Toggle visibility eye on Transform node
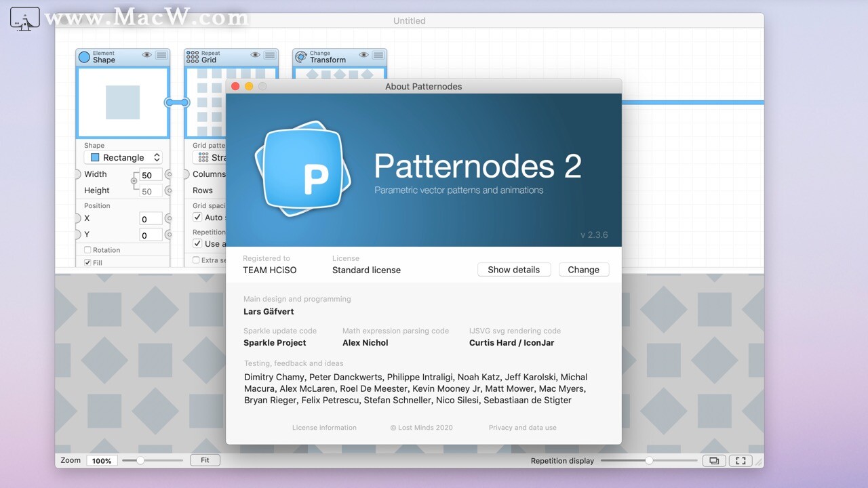Screen dimensions: 868x488 click(x=363, y=55)
